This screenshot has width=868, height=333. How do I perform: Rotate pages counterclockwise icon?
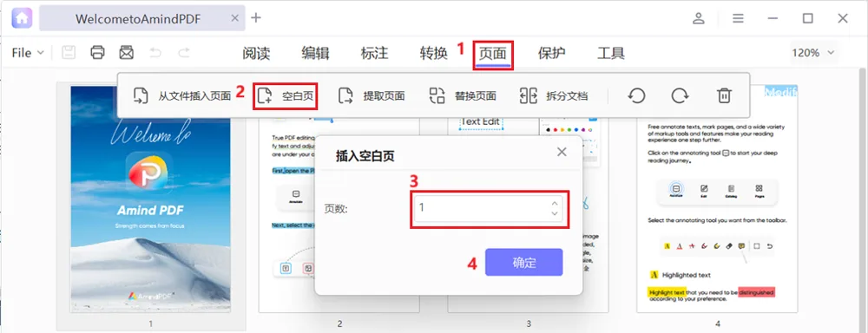(636, 95)
